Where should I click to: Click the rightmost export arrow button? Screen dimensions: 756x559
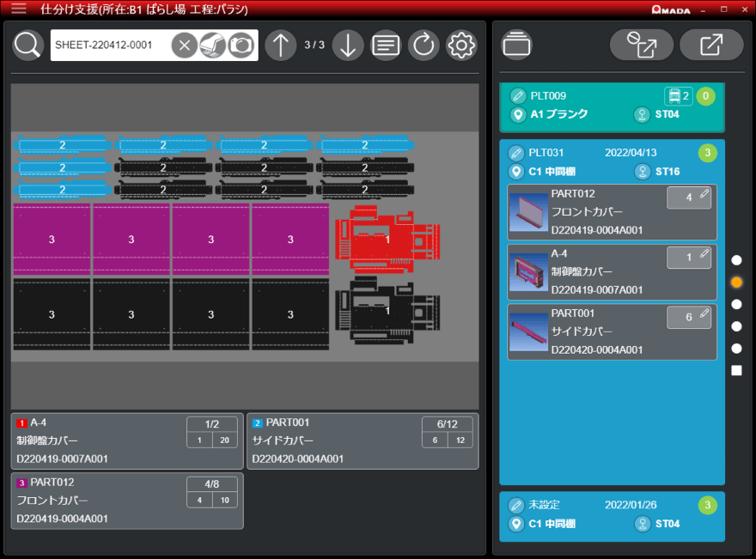tap(710, 45)
